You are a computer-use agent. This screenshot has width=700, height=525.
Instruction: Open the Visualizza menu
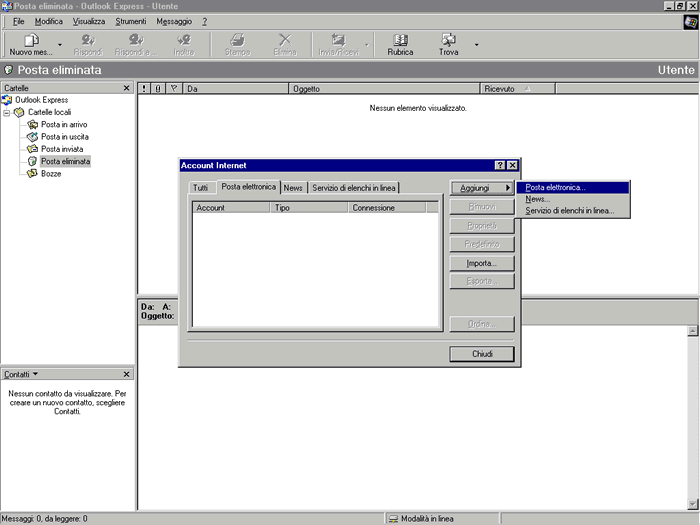point(89,21)
